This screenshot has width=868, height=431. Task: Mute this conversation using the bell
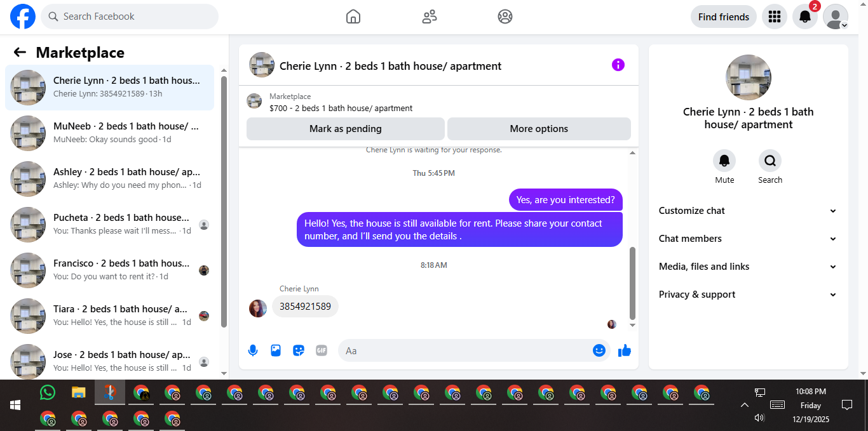pyautogui.click(x=724, y=161)
